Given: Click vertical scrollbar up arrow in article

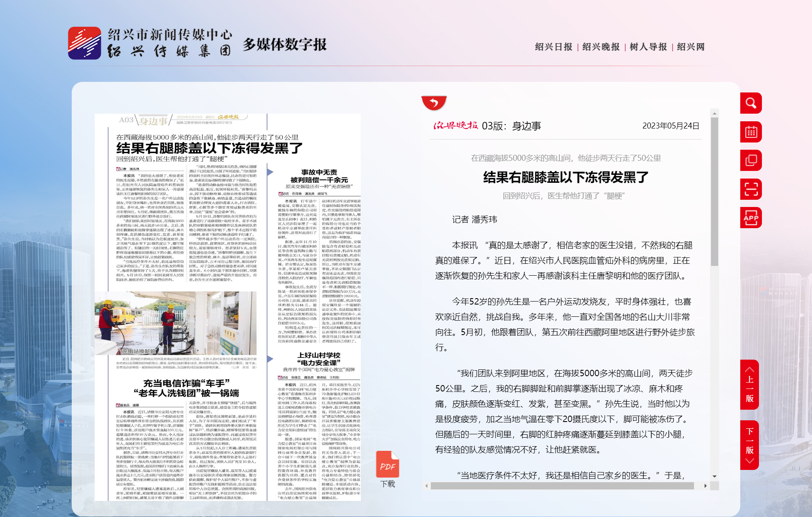Looking at the screenshot, I should (x=714, y=113).
